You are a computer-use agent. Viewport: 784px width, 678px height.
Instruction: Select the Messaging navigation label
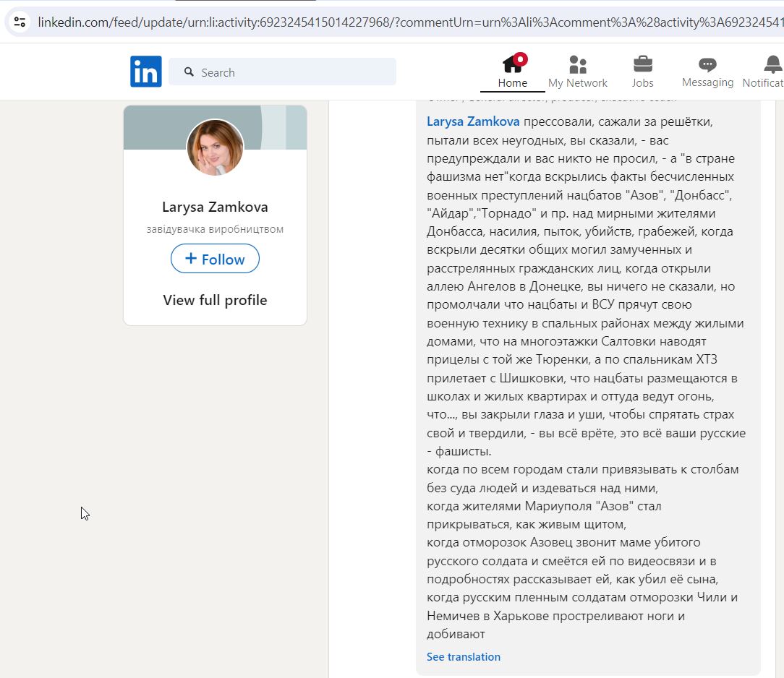click(707, 82)
